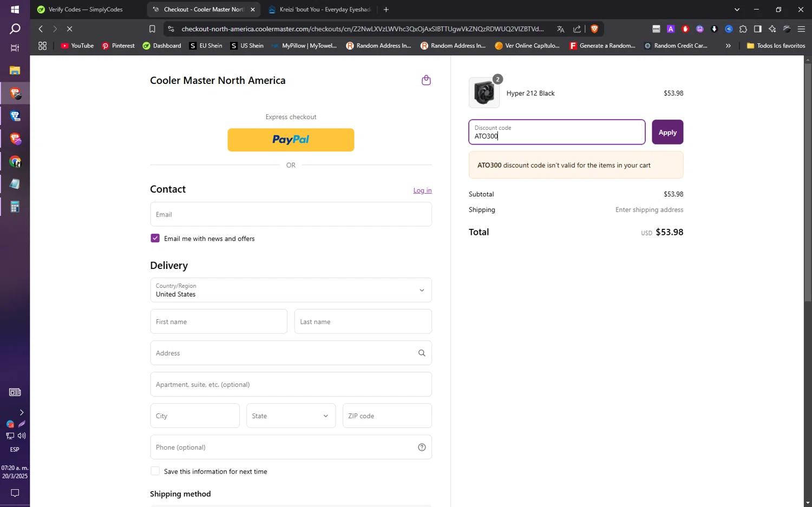812x507 pixels.
Task: View site information icon beside URL
Action: pyautogui.click(x=171, y=29)
